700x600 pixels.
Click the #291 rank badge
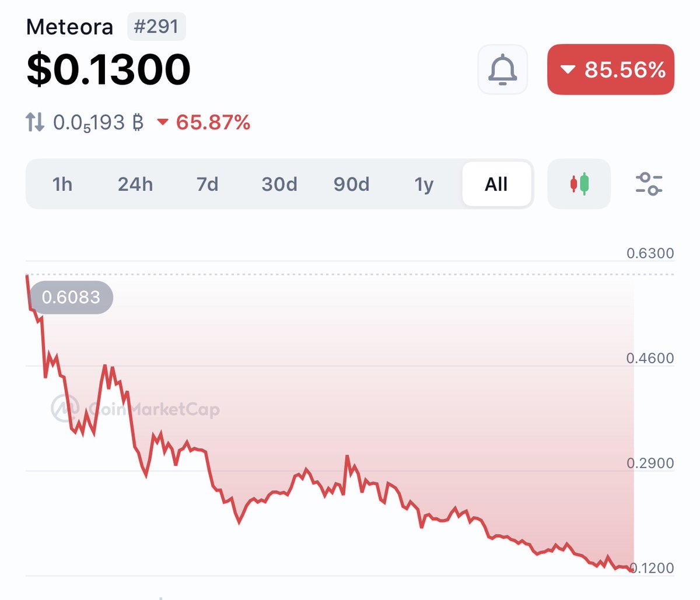click(156, 27)
